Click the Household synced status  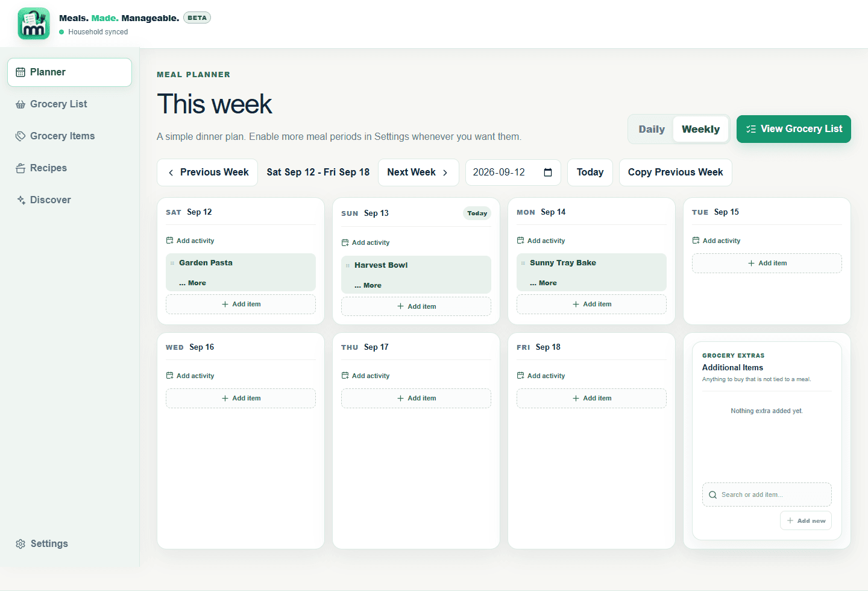pyautogui.click(x=93, y=32)
